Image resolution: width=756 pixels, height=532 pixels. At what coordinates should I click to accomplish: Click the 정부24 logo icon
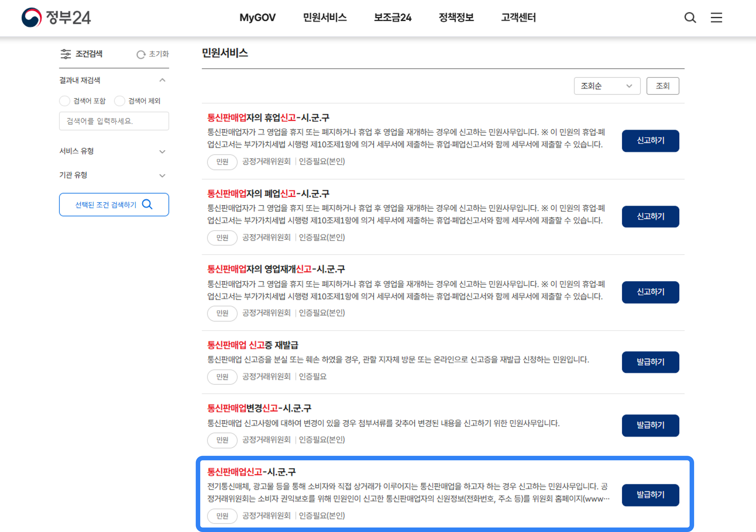(32, 17)
